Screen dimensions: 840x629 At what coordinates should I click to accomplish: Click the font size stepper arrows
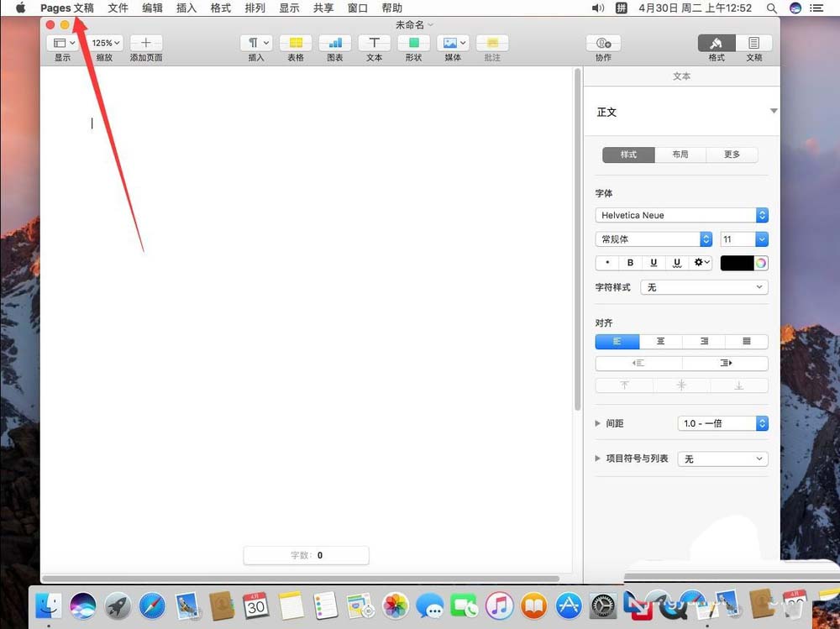click(x=762, y=239)
